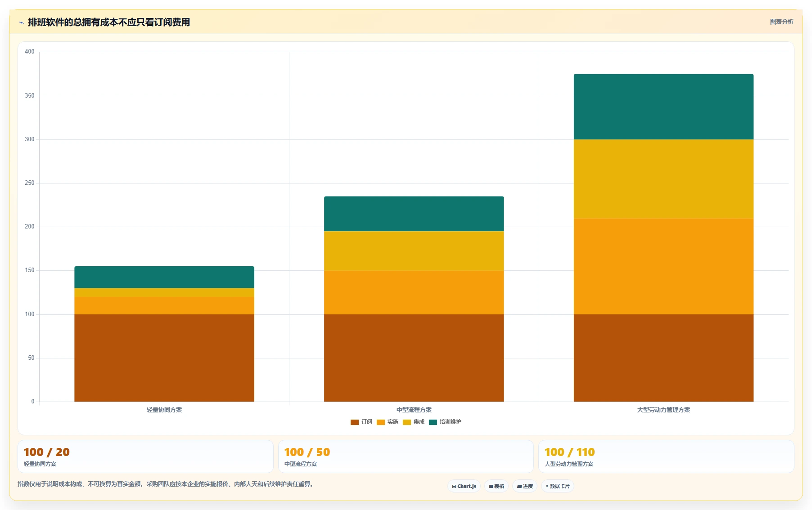Select the 表格 chip
The width and height of the screenshot is (812, 510).
[496, 486]
